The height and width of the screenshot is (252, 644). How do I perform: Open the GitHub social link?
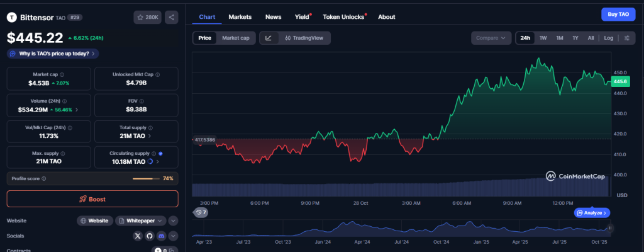pyautogui.click(x=150, y=236)
